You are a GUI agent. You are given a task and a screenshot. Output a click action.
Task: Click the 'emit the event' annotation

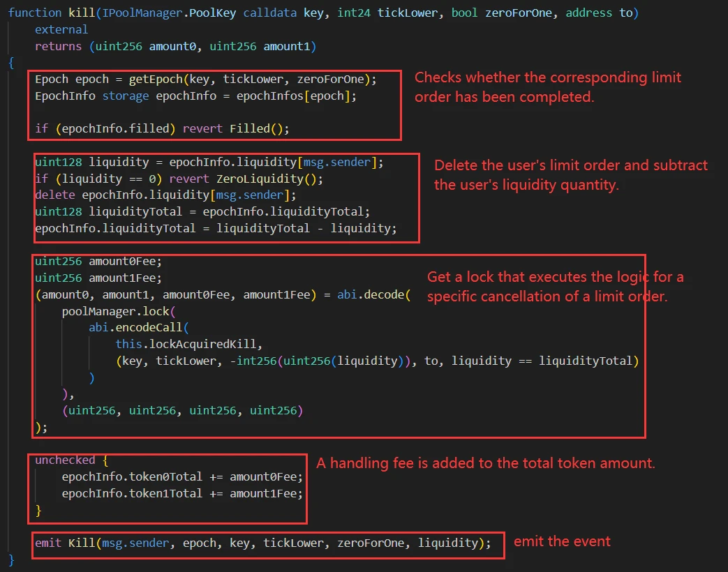[x=562, y=541]
